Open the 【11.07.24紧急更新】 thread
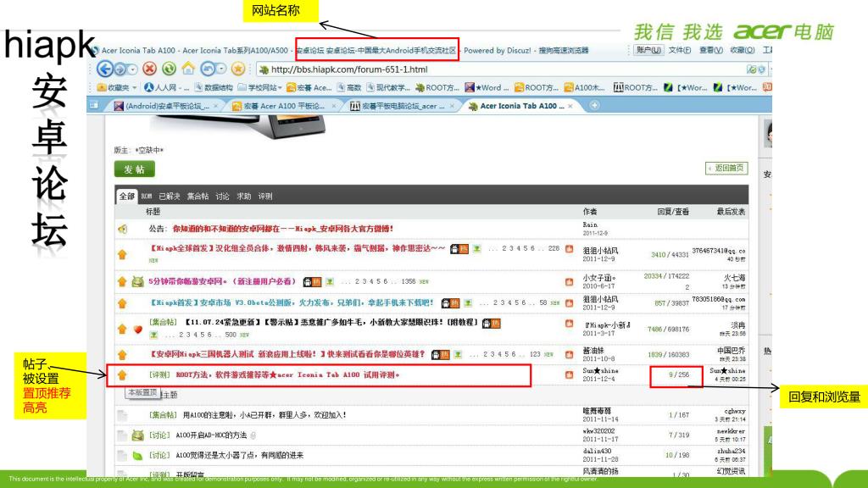Viewport: 868px width, 488px height. coord(331,322)
